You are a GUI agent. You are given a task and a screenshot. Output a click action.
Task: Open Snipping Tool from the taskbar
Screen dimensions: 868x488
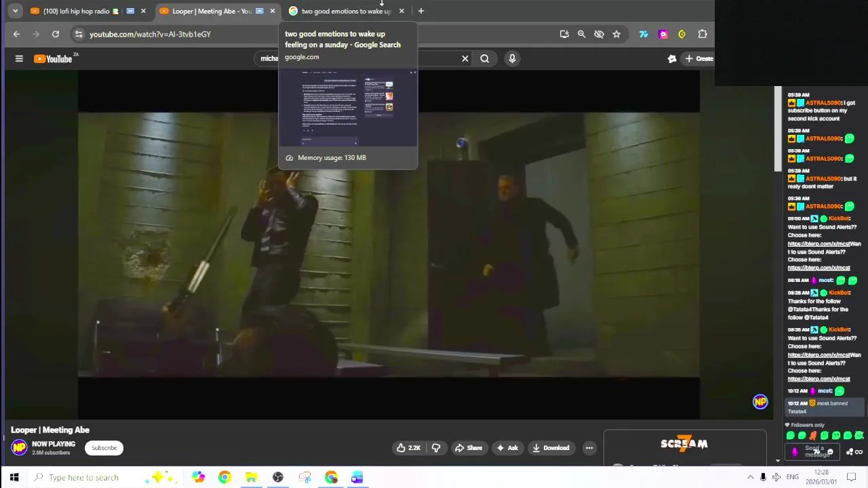point(304,477)
